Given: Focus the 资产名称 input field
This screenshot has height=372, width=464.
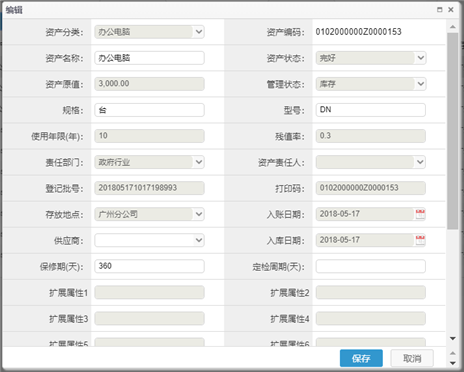Looking at the screenshot, I should pyautogui.click(x=149, y=58).
